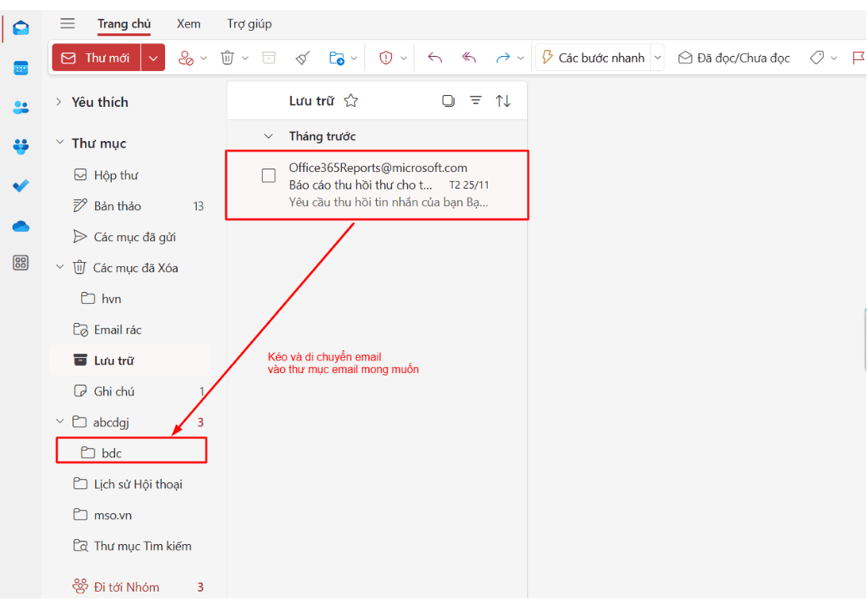Click the select mode icon in list header

tap(449, 101)
